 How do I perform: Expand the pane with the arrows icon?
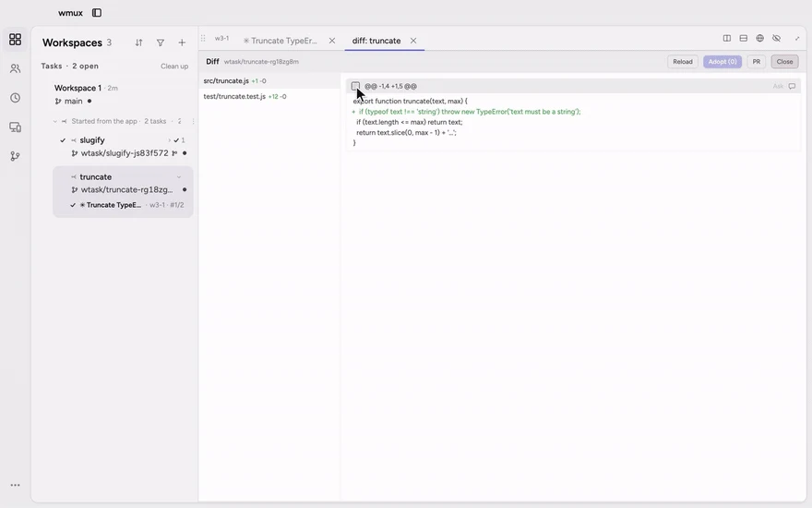(x=797, y=39)
